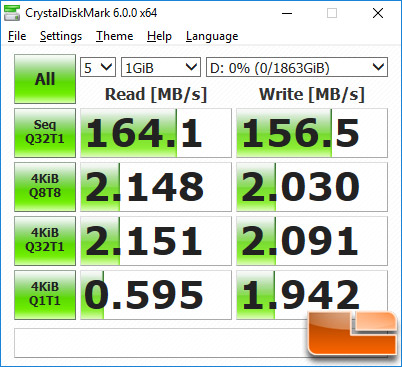Minimize the CrystalDiskMark window

tap(287, 13)
